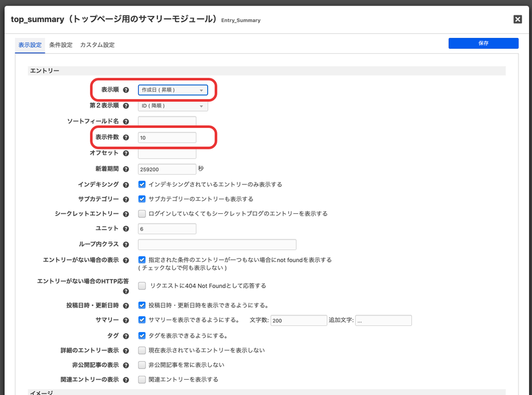532x395 pixels.
Task: Click the help icon next to 新着期間
Action: (126, 169)
